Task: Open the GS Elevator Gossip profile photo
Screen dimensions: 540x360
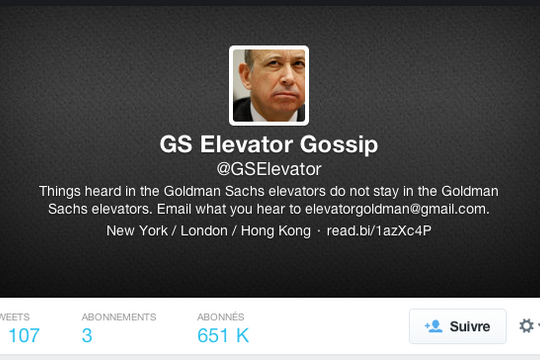Action: pyautogui.click(x=269, y=85)
